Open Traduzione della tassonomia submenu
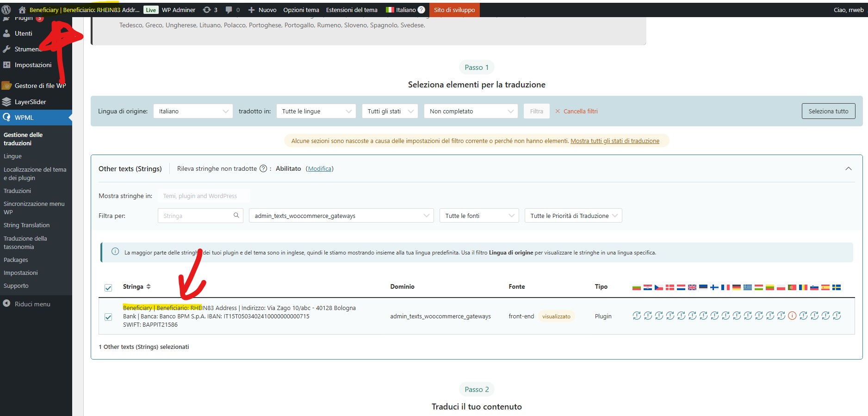Screen dimensions: 868x416 [25, 242]
